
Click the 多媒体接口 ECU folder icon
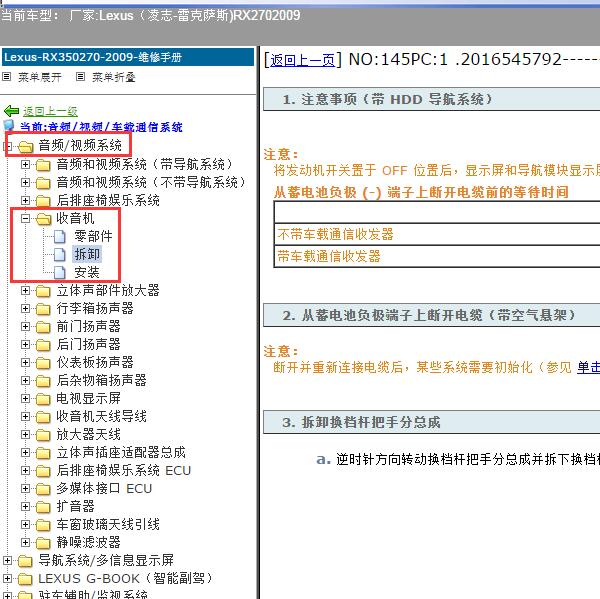coord(43,489)
